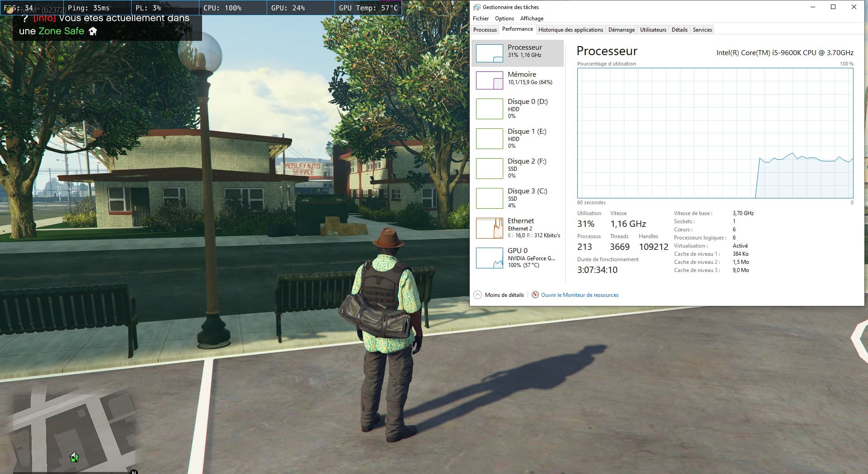Select Disque 1 (E:) graph thumbnail
Image resolution: width=868 pixels, height=474 pixels.
pos(490,139)
